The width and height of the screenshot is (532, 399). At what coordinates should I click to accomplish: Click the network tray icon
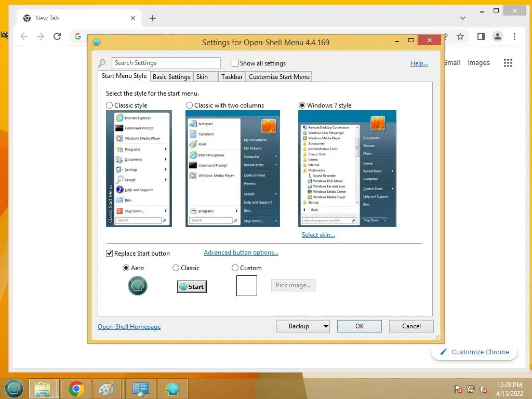(x=471, y=389)
